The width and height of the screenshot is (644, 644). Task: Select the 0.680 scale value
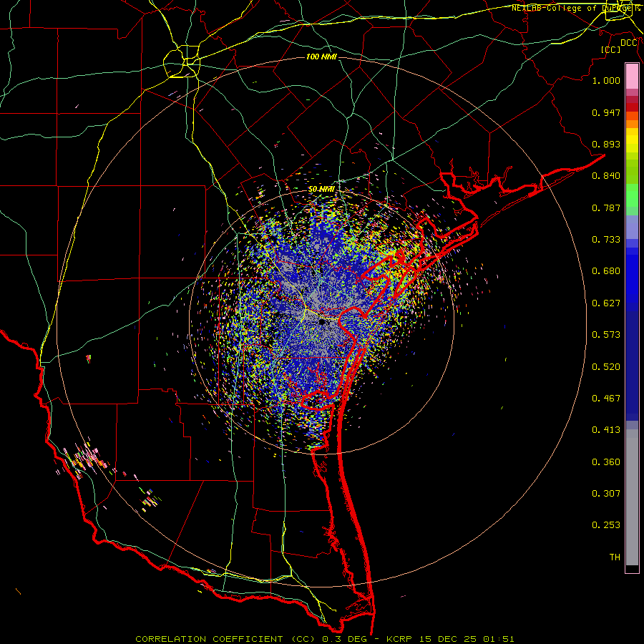click(x=606, y=271)
